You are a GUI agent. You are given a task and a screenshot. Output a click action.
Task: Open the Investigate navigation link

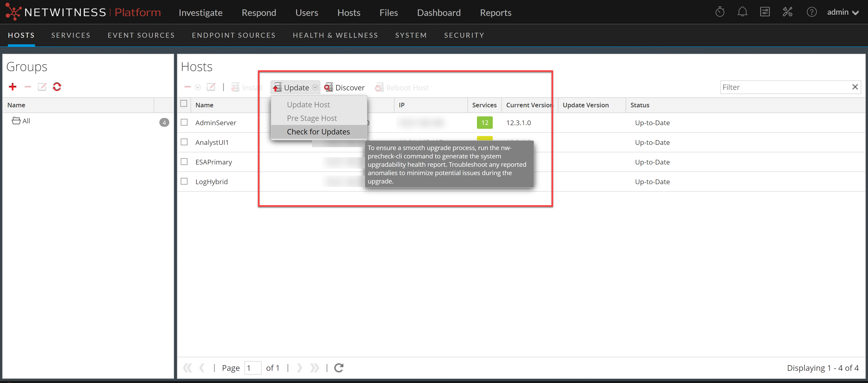[x=200, y=12]
